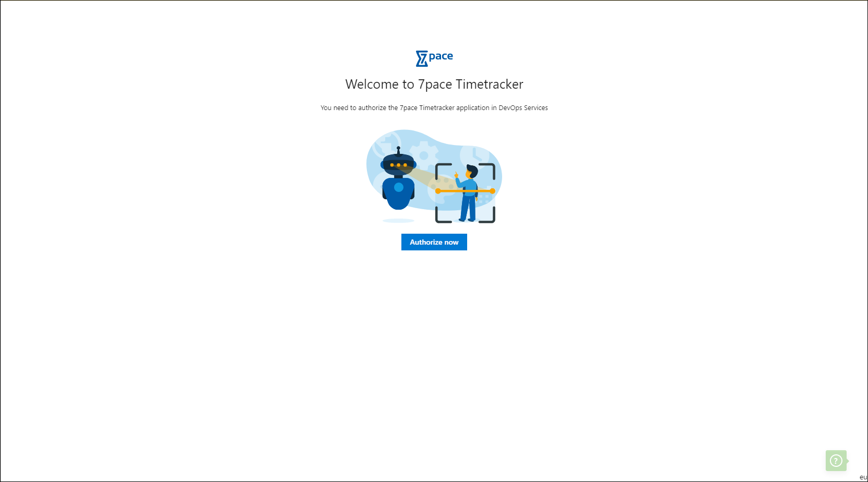
Task: Select the 'Welcome to 7pace Timetracker' heading
Action: click(x=434, y=85)
